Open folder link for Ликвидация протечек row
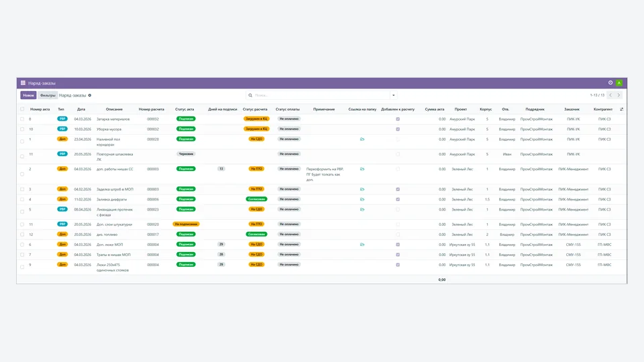Viewport: 644px width, 362px height. 362,209
